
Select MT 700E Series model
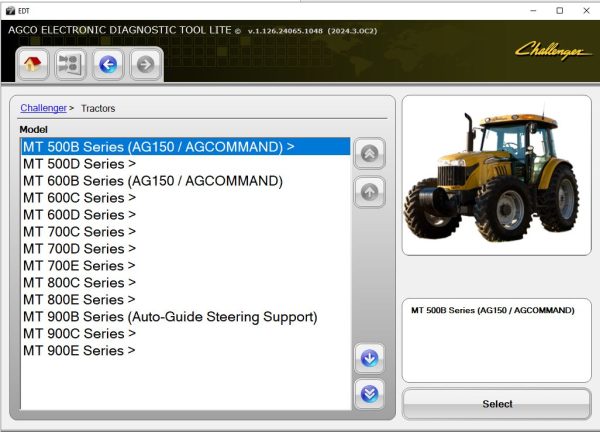pyautogui.click(x=186, y=266)
